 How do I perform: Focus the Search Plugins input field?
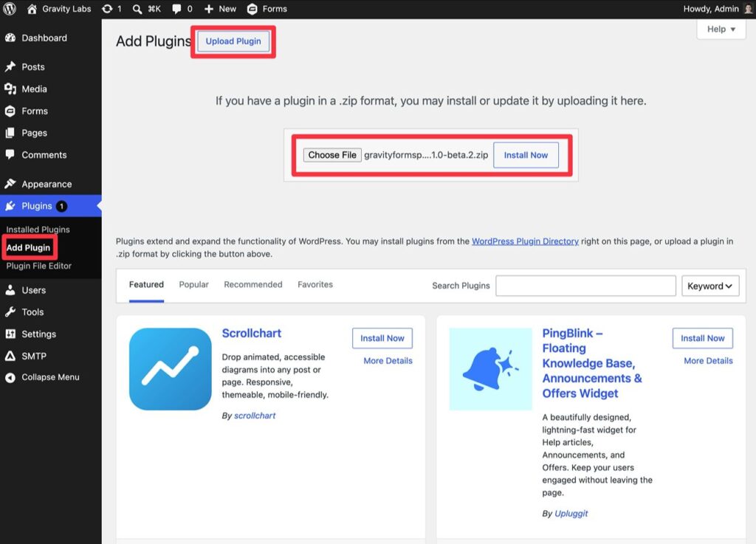pos(585,286)
